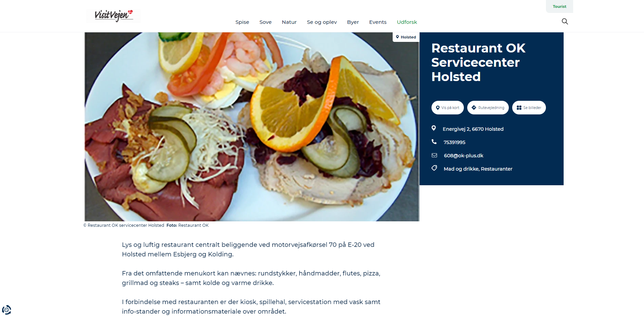Click the envelope icon beside email
Image resolution: width=644 pixels, height=316 pixels.
[434, 155]
